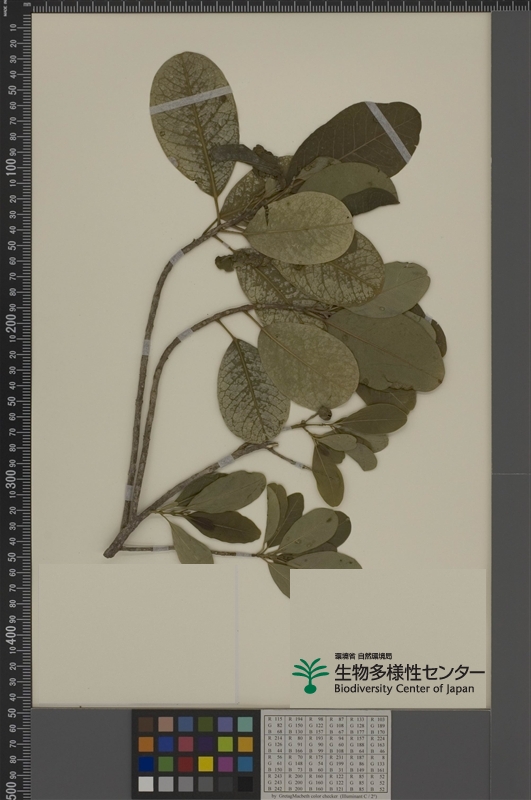
Task: Click the white tape strip on top leaf
Action: [191, 100]
